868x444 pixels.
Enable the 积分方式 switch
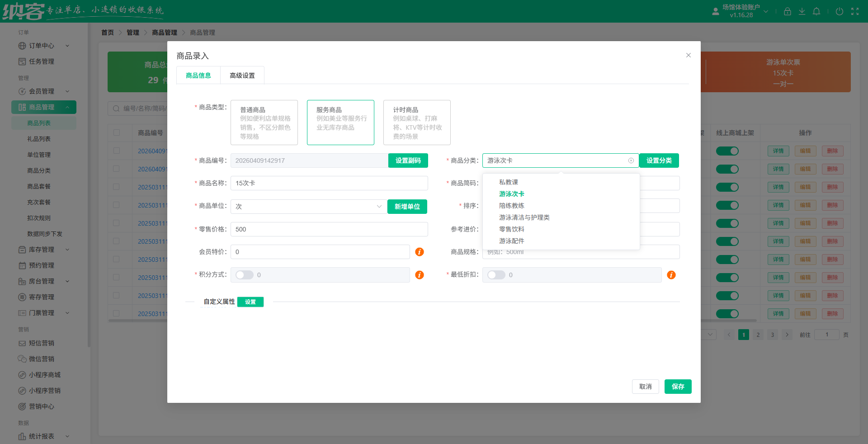[x=244, y=275]
